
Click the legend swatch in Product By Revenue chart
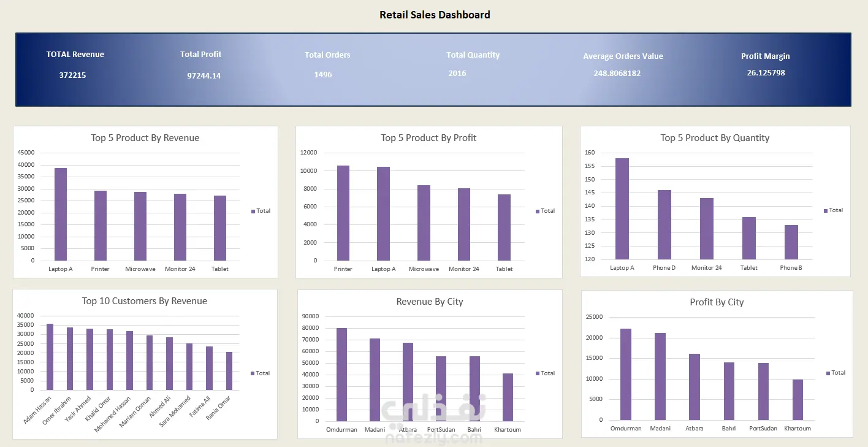(253, 211)
